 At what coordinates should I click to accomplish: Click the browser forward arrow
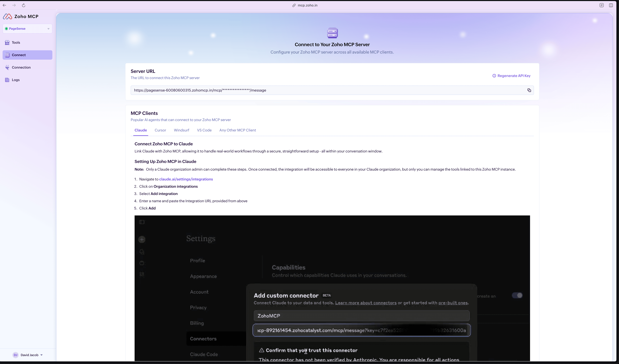14,5
